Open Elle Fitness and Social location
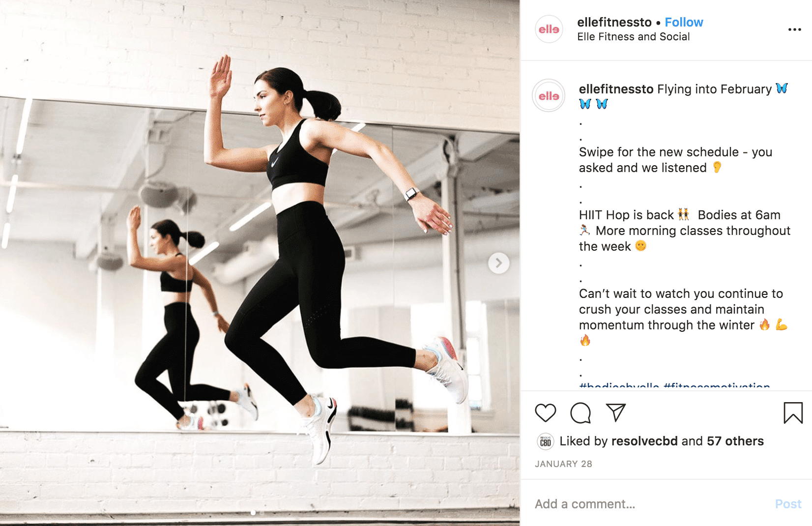 633,37
